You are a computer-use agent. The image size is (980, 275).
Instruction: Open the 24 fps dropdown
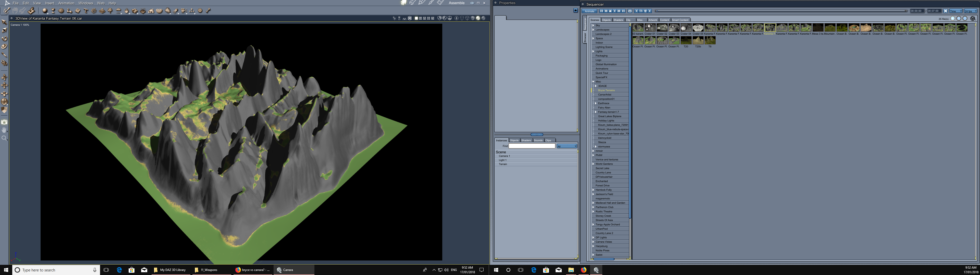pos(970,11)
